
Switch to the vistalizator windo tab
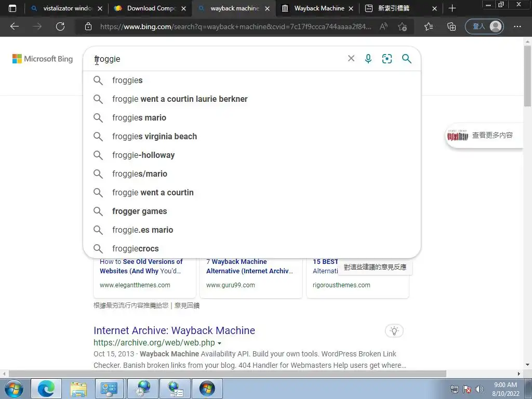(x=67, y=8)
